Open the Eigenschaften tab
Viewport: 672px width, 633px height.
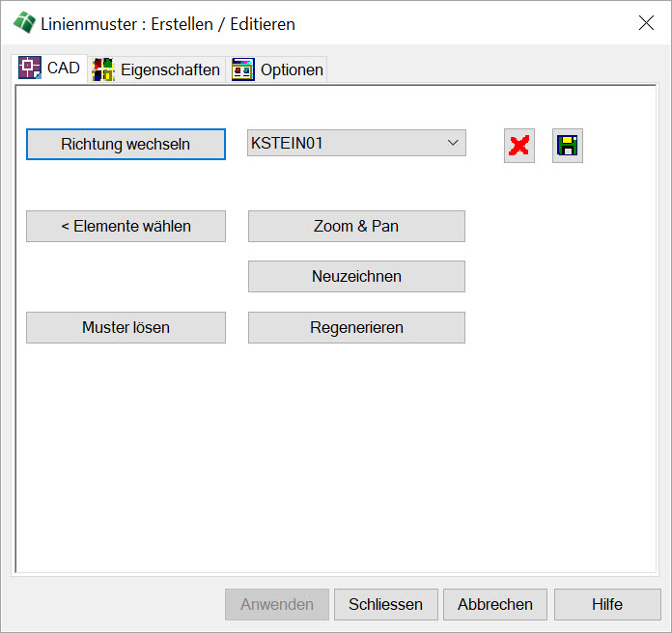pos(157,69)
